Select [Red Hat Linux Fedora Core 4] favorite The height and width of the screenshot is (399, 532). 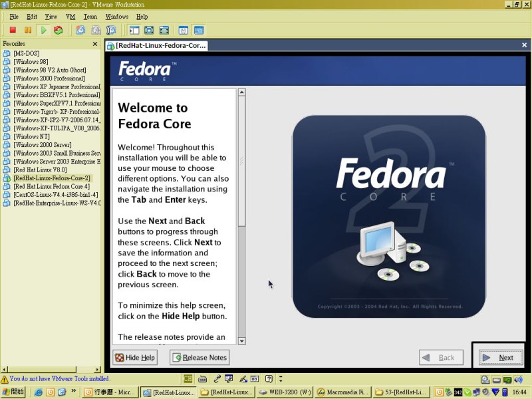(x=52, y=187)
